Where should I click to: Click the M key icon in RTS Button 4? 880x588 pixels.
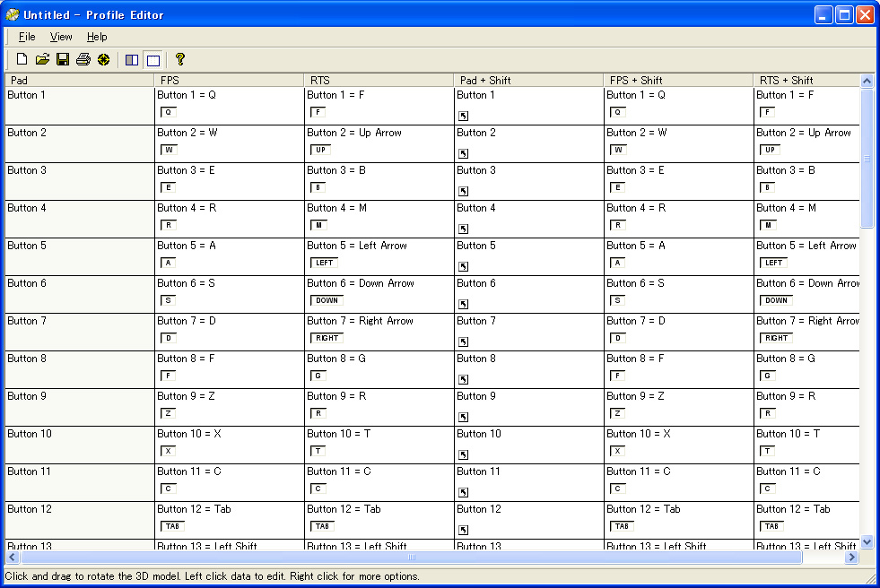tap(318, 225)
